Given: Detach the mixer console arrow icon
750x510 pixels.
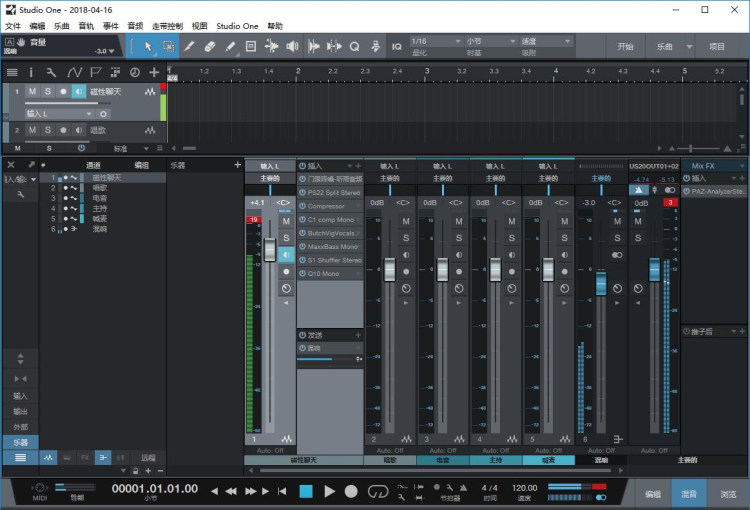Looking at the screenshot, I should [32, 165].
